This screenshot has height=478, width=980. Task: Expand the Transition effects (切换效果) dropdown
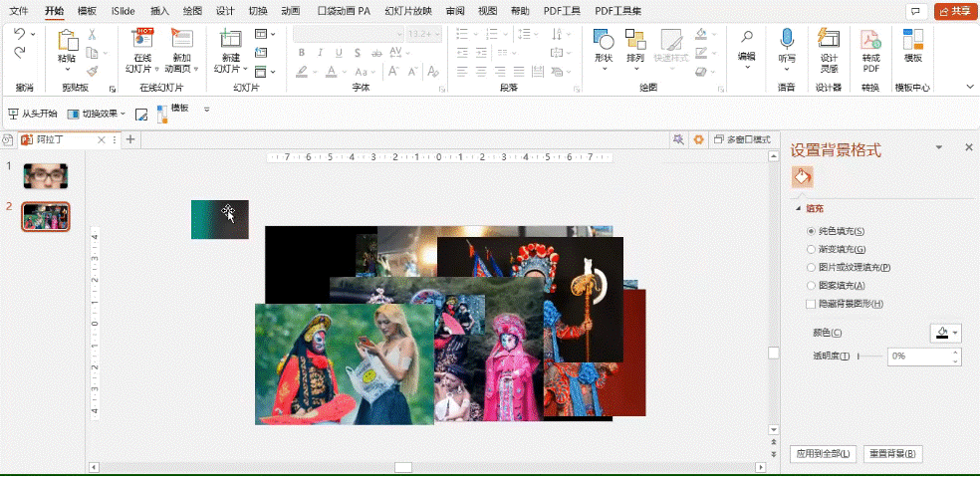pyautogui.click(x=122, y=114)
